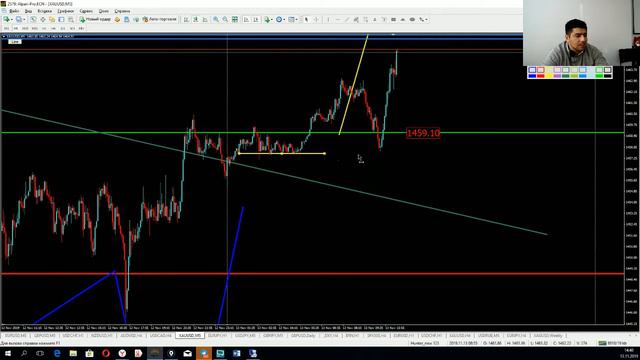Select the bar chart type icon

click(x=186, y=19)
